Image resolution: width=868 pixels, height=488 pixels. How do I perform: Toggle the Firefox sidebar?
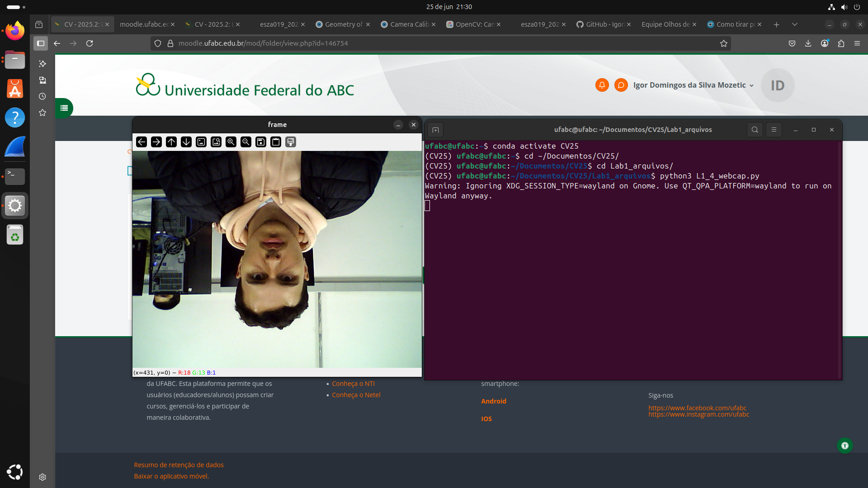41,43
